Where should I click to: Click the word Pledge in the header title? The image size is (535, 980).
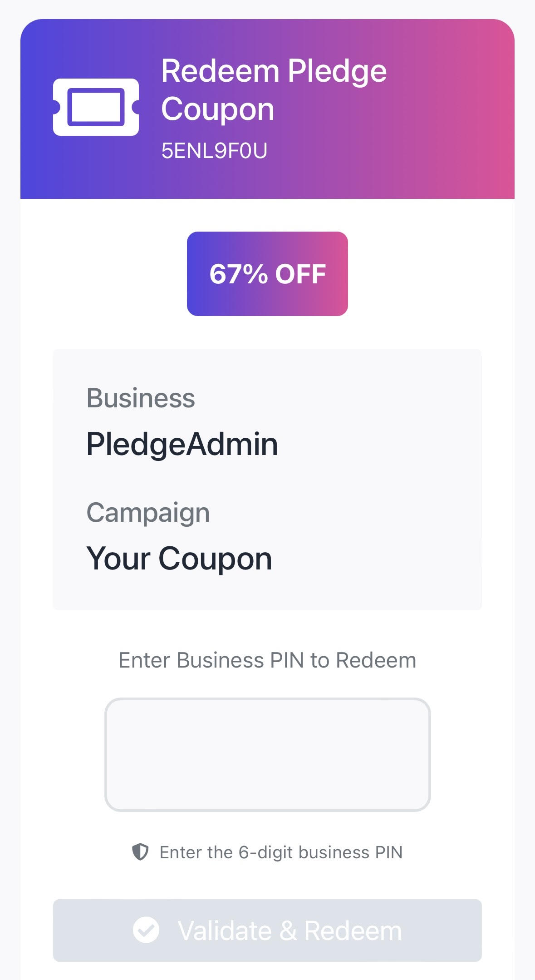click(337, 71)
